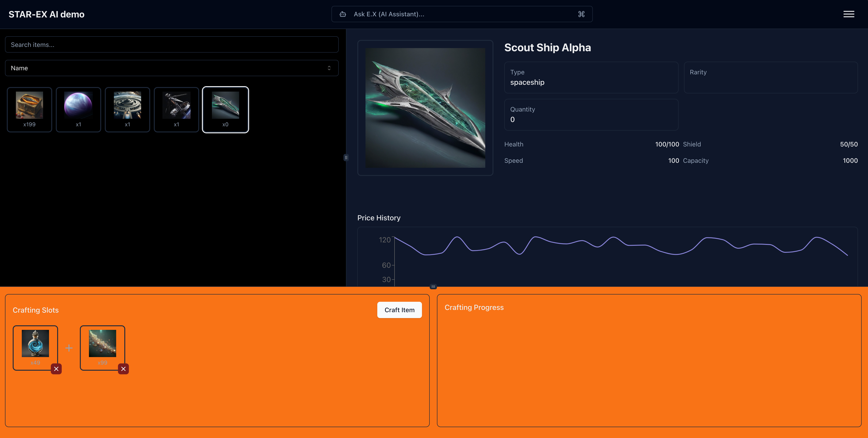This screenshot has height=438, width=868.
Task: Select the purple planet inventory item
Action: (x=78, y=109)
